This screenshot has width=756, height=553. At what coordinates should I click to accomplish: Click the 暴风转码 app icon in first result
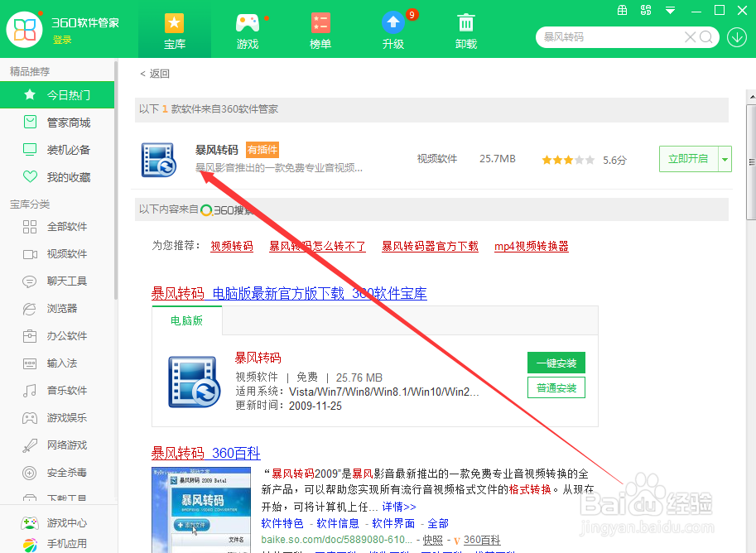(159, 160)
